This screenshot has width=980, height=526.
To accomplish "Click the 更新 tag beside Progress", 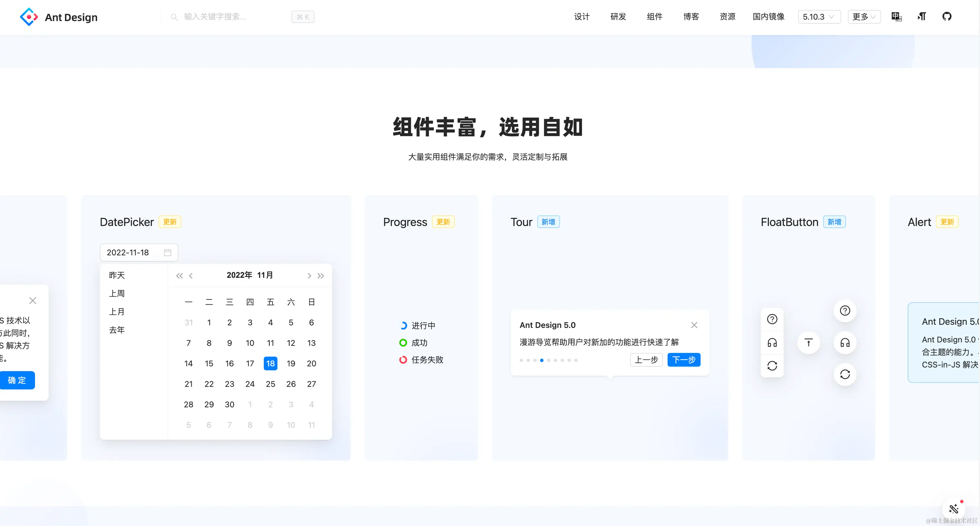I will (443, 222).
